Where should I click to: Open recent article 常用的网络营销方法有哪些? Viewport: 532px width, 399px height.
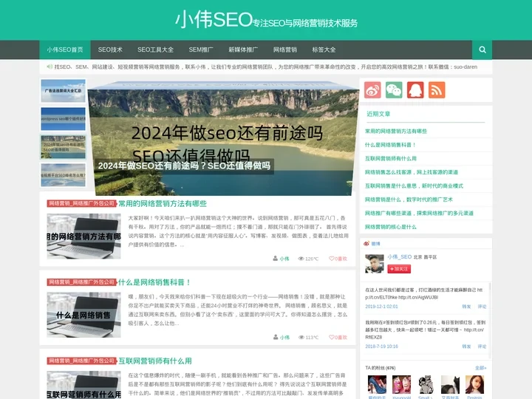395,132
